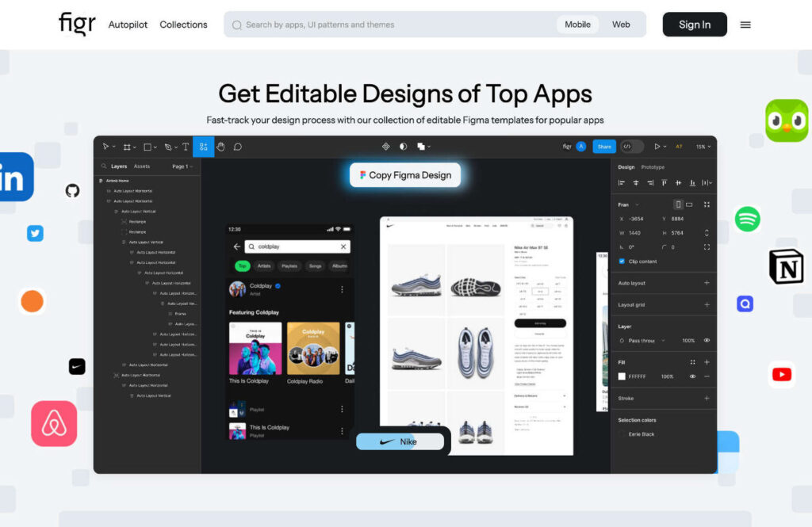Image resolution: width=812 pixels, height=527 pixels.
Task: Toggle the Clip content checkbox
Action: (622, 262)
